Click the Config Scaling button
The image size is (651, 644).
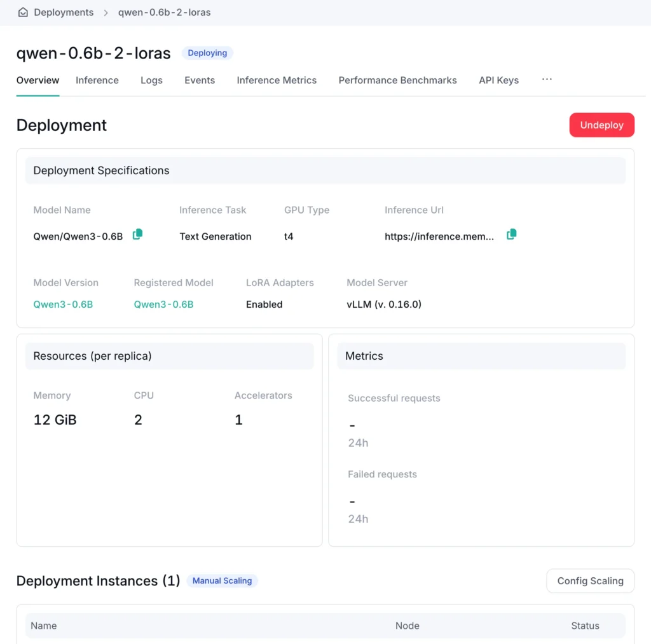click(590, 580)
